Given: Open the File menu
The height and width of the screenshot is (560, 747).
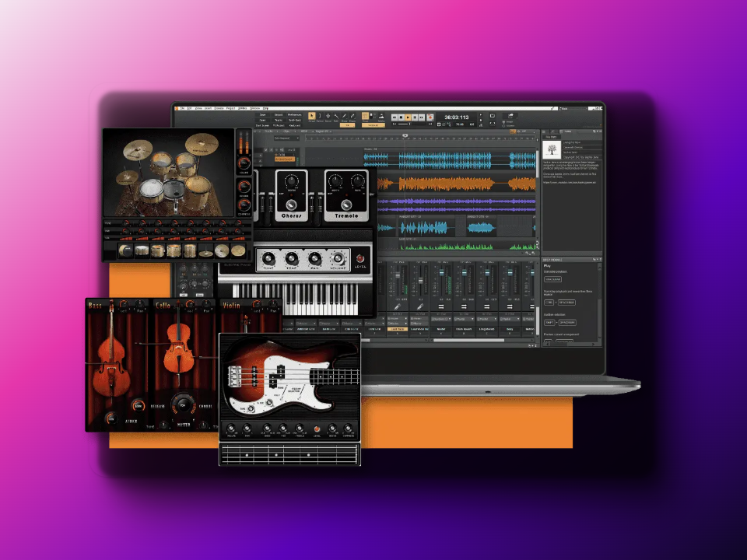Looking at the screenshot, I should (x=182, y=109).
